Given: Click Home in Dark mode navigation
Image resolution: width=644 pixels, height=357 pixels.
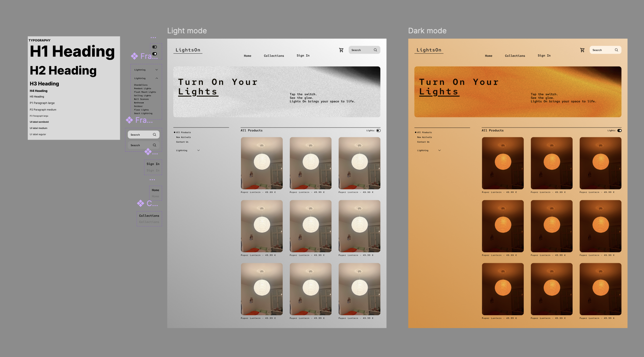Looking at the screenshot, I should pyautogui.click(x=488, y=56).
